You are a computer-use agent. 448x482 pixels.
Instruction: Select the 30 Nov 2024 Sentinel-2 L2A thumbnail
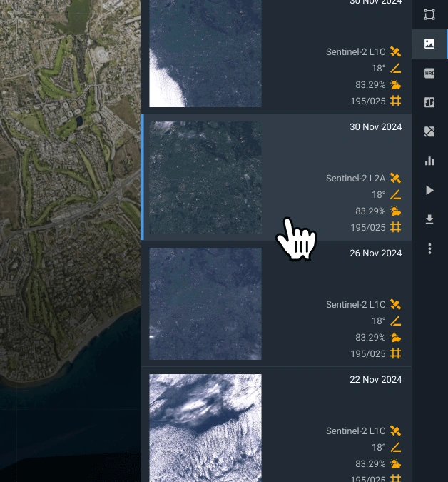tap(205, 178)
